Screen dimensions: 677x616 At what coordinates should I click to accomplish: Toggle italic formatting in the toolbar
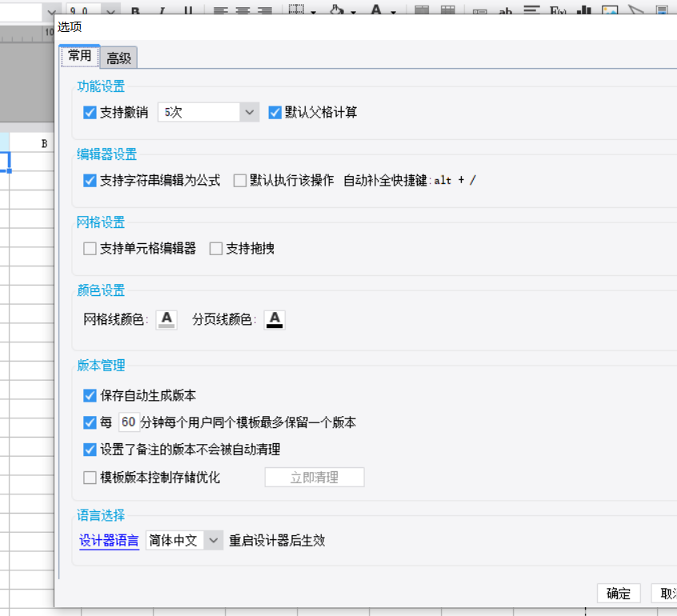pyautogui.click(x=162, y=10)
